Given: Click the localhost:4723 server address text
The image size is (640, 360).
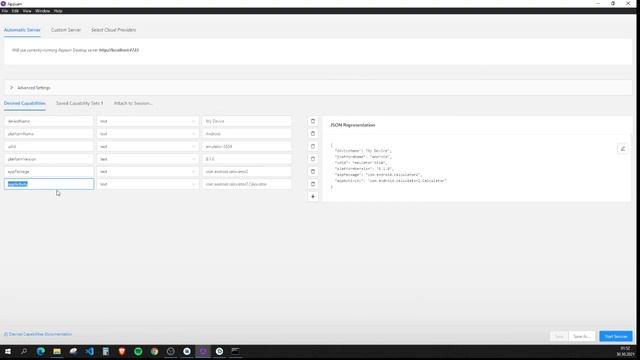Looking at the screenshot, I should (119, 50).
